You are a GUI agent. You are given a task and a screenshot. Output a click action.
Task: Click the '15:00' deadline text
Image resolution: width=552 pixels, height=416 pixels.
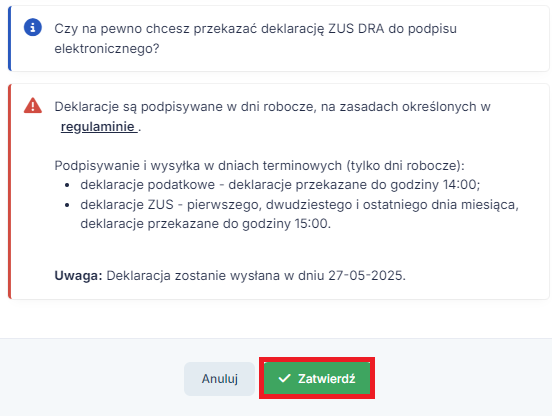[311, 223]
